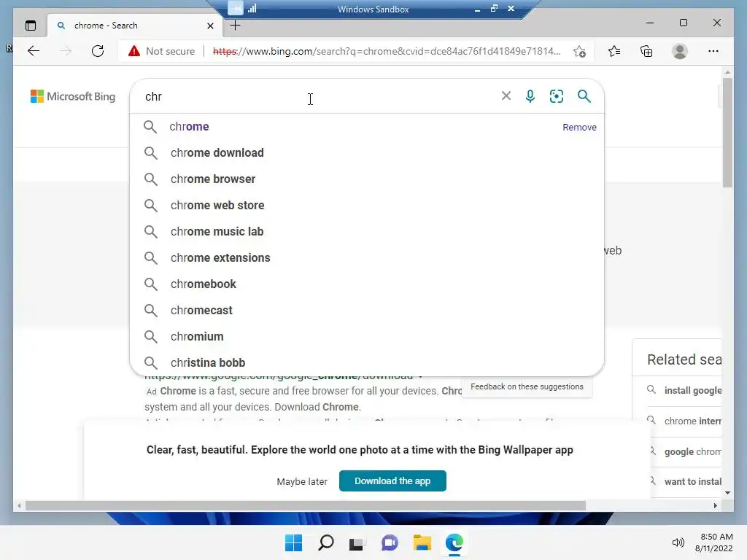Open visual search with an image
The width and height of the screenshot is (747, 560).
coord(557,96)
